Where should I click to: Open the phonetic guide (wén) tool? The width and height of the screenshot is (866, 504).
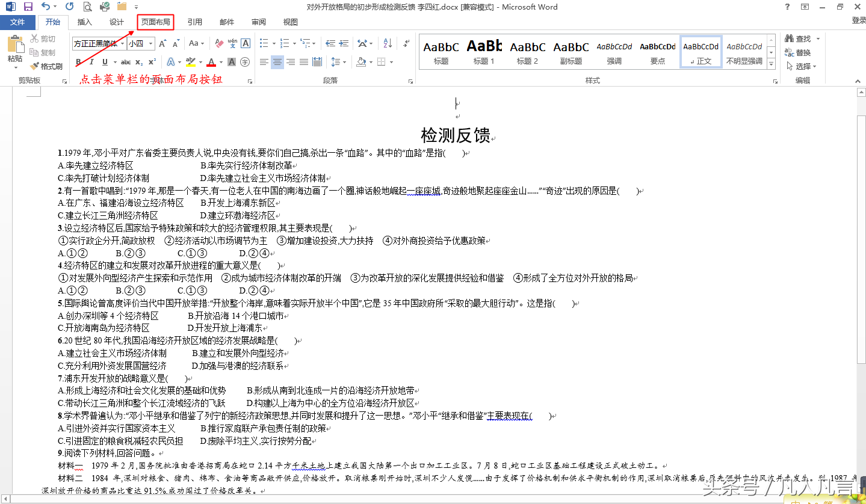232,43
